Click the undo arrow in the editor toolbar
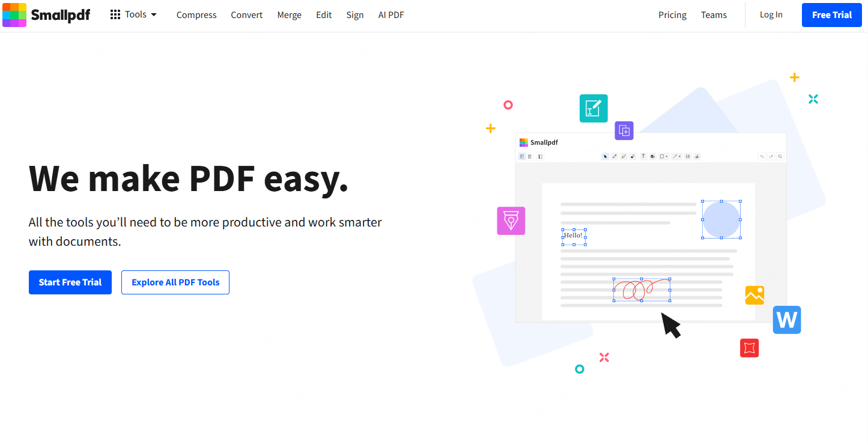 [x=763, y=156]
